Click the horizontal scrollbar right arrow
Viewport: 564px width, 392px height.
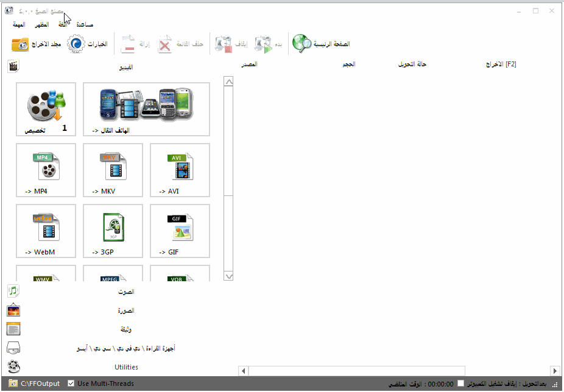[x=554, y=371]
